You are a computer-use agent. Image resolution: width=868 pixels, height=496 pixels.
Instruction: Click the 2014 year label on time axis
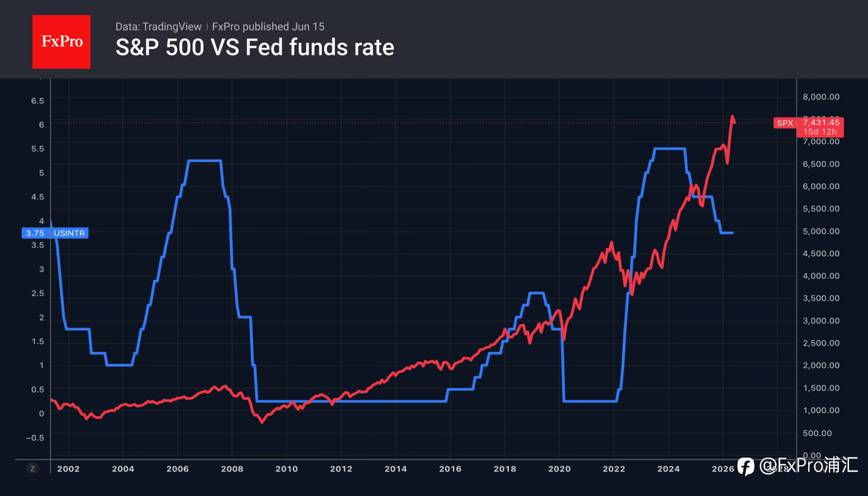pos(396,468)
